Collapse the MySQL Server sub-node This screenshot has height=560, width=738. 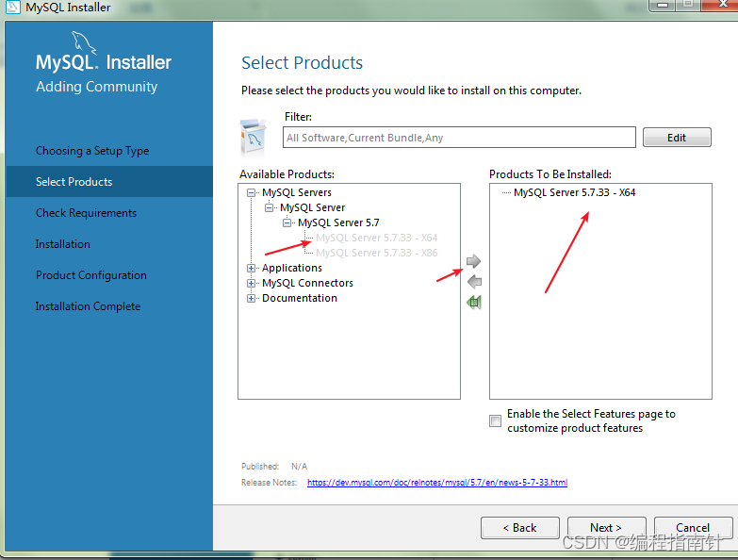270,207
